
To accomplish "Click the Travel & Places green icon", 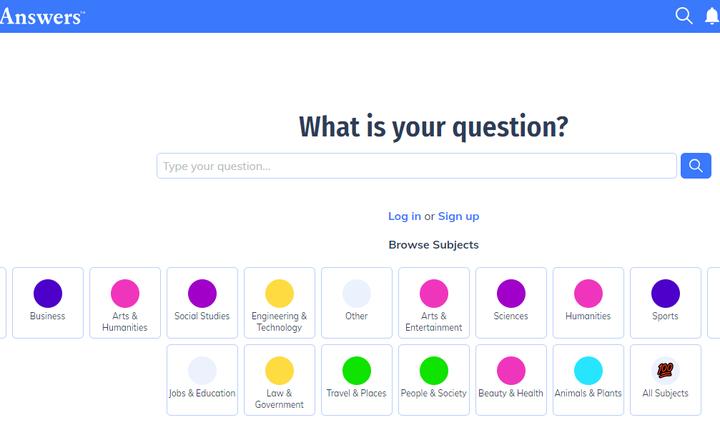I will point(356,370).
